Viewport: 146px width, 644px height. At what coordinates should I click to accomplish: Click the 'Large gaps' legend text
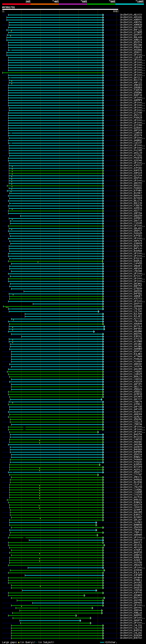click(10, 642)
